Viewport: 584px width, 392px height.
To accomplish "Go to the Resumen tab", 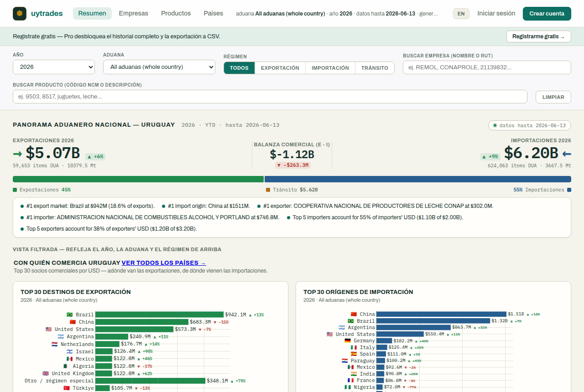I will click(x=92, y=13).
